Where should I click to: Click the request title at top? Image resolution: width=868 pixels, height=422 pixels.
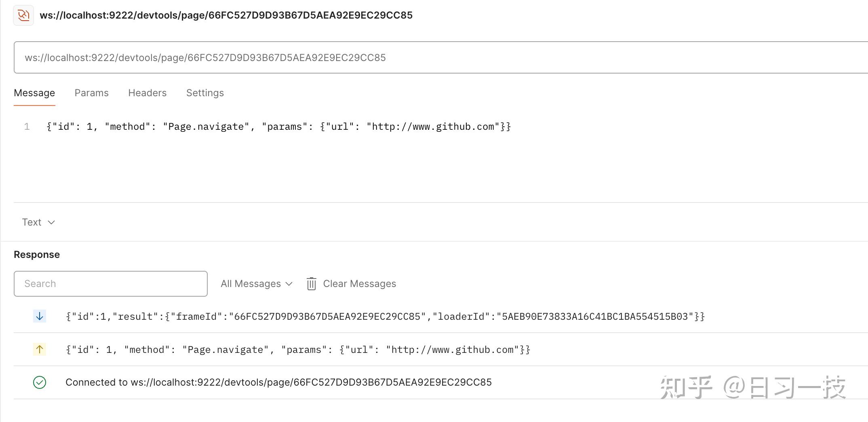pos(226,15)
